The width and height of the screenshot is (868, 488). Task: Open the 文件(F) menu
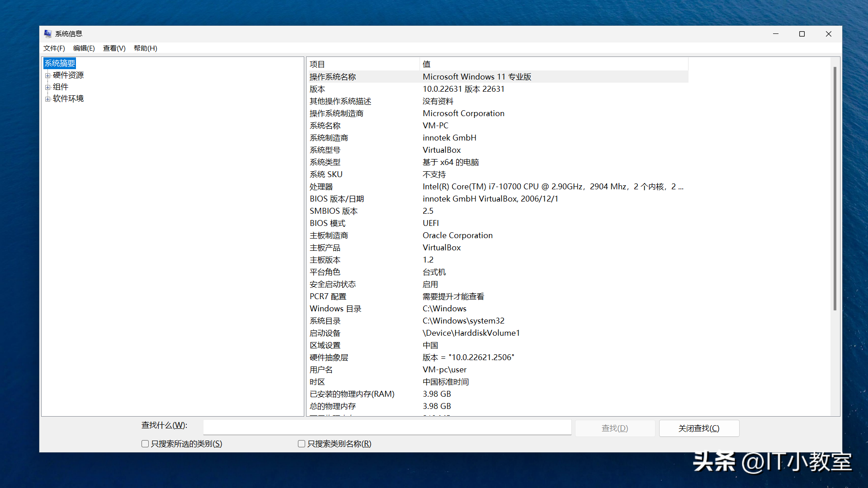point(54,48)
